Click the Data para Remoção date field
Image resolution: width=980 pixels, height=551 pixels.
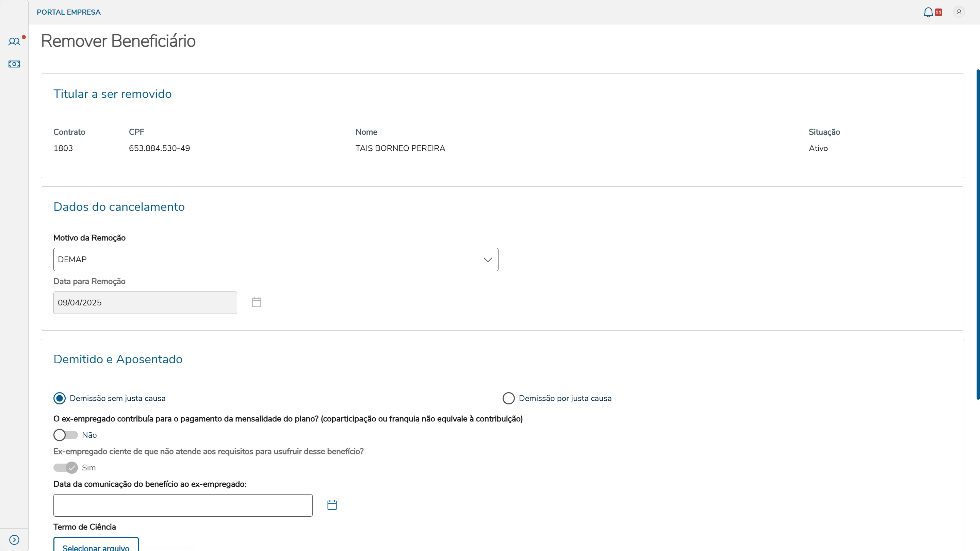point(145,302)
